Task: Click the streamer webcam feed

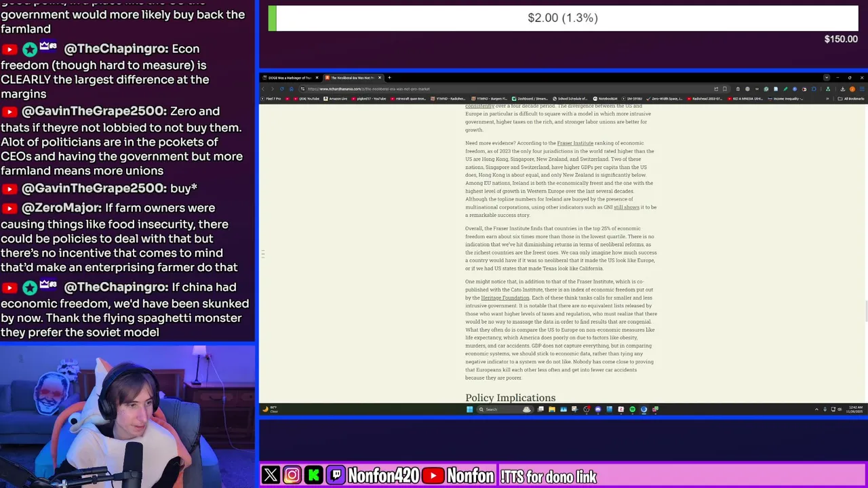Action: coord(127,417)
